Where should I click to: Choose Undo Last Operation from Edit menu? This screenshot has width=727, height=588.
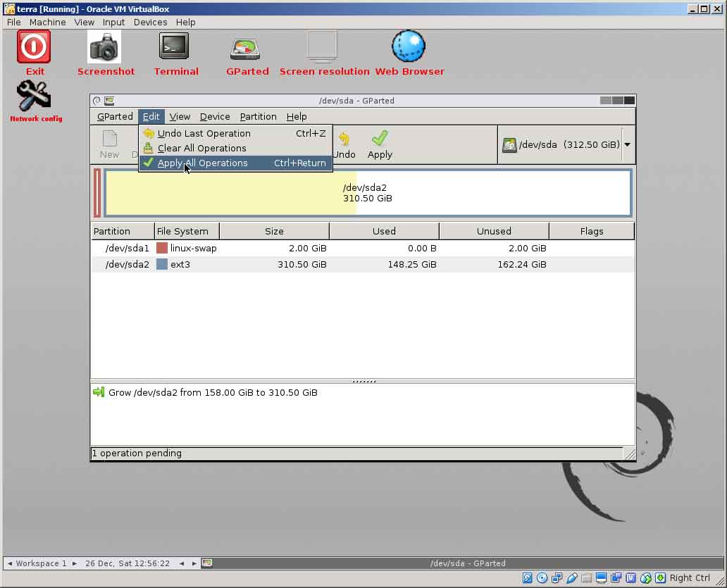coord(235,134)
